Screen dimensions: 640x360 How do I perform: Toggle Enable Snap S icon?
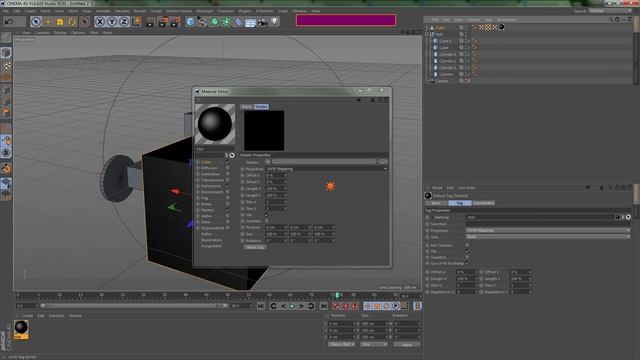click(x=6, y=152)
